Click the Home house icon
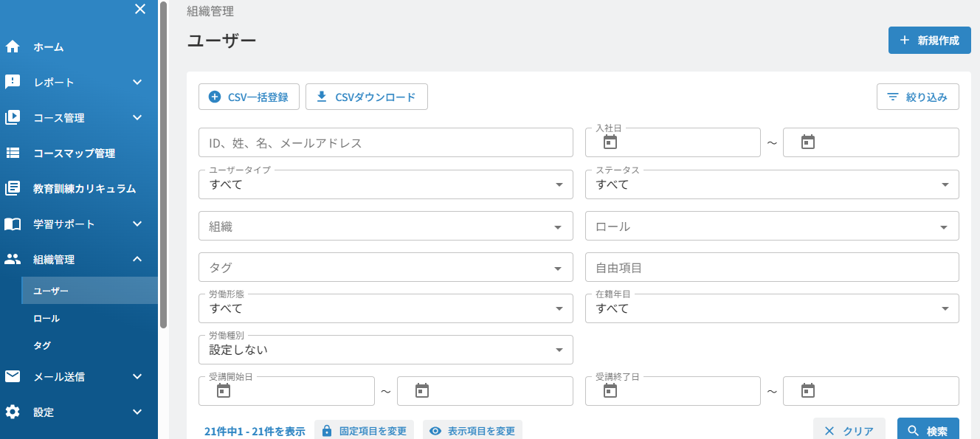 coord(13,46)
